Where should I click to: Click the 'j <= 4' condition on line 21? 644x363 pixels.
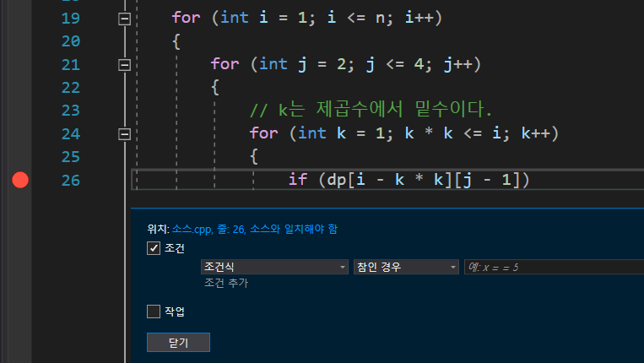point(395,64)
